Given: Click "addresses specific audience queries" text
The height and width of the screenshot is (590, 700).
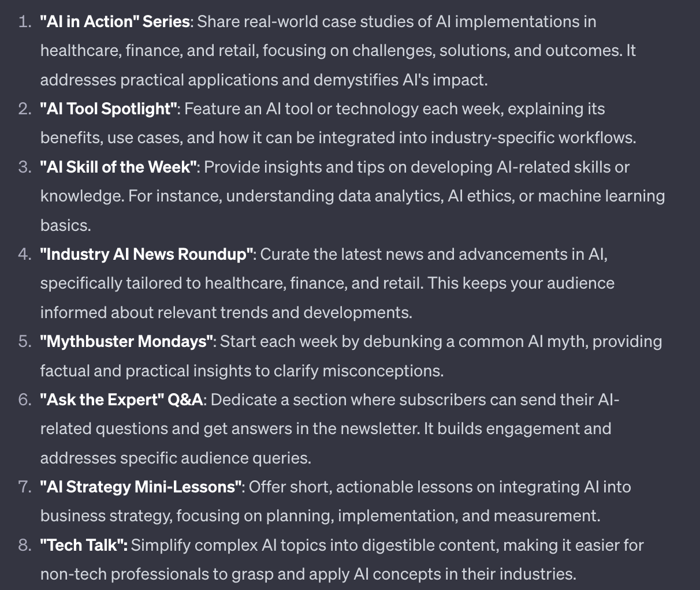Looking at the screenshot, I should tap(175, 458).
